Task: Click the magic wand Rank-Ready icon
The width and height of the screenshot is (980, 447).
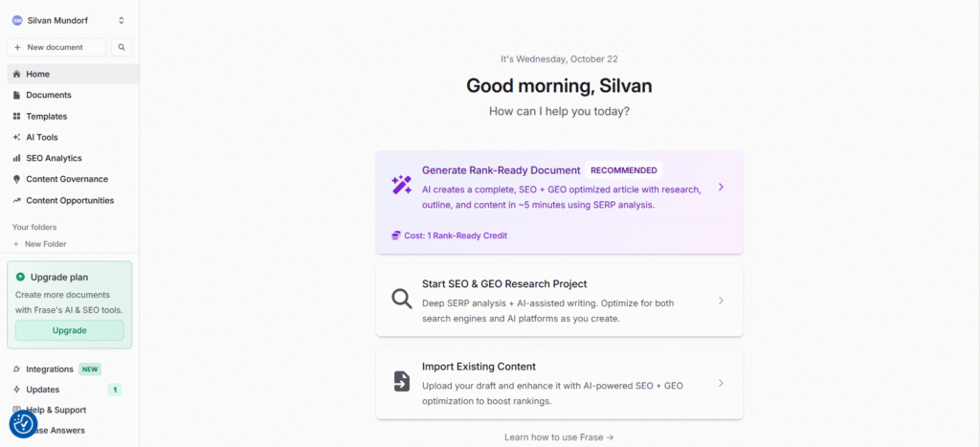Action: (402, 185)
